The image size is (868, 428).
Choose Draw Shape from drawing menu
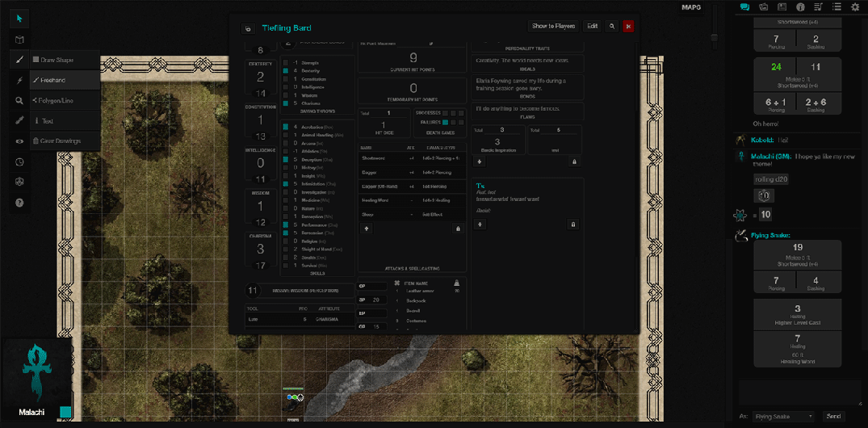pyautogui.click(x=65, y=60)
